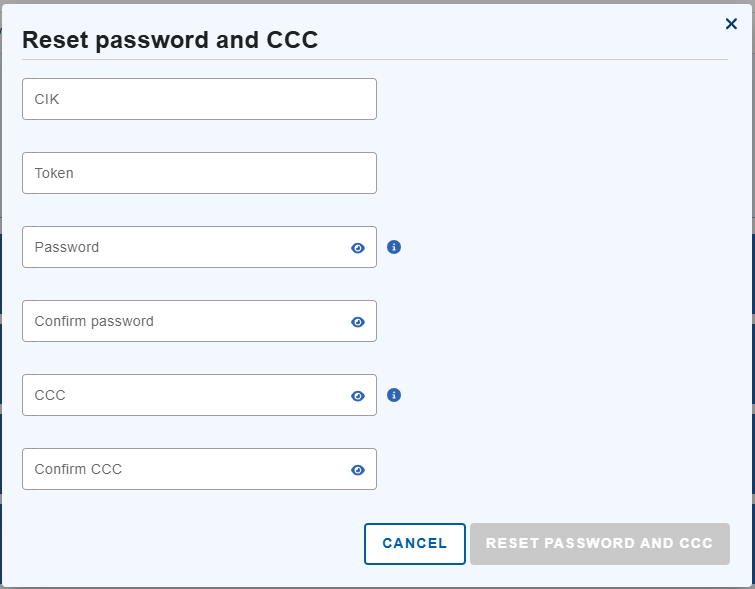755x589 pixels.
Task: Toggle visibility of the CCC field
Action: pos(358,396)
